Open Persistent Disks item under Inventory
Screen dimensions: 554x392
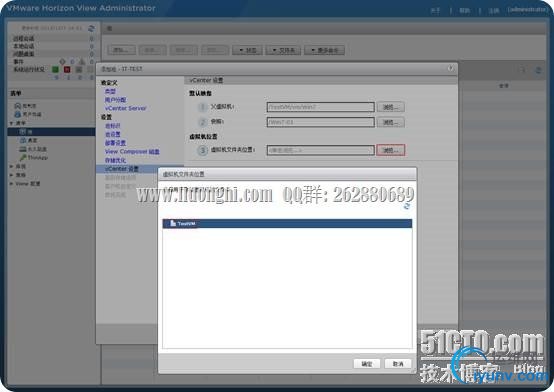[33, 149]
